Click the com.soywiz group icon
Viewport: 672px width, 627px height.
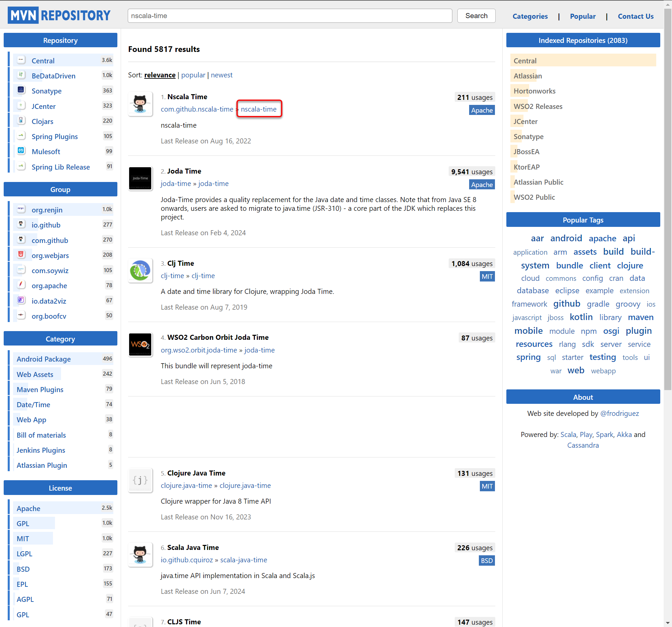coord(21,270)
